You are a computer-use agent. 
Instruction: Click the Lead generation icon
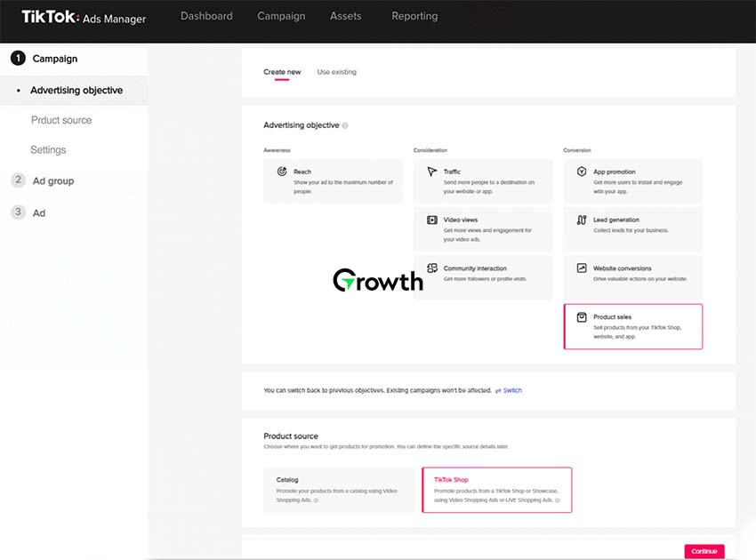coord(582,220)
